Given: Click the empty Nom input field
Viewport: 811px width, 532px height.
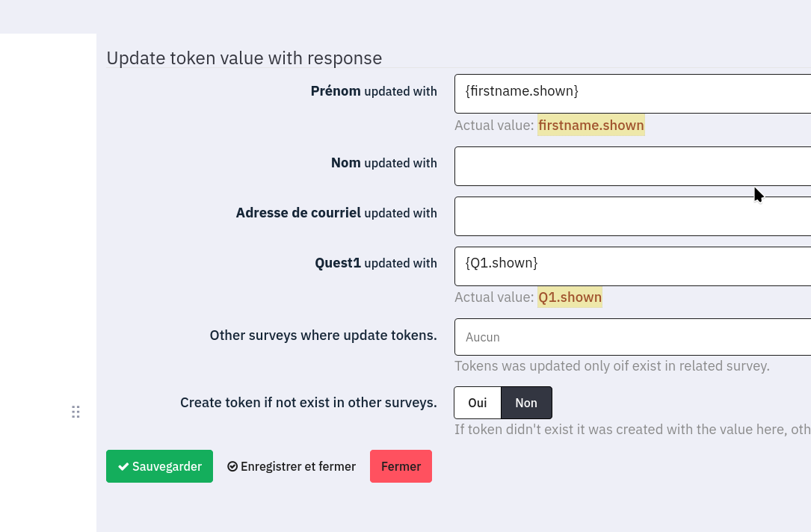Looking at the screenshot, I should [632, 166].
